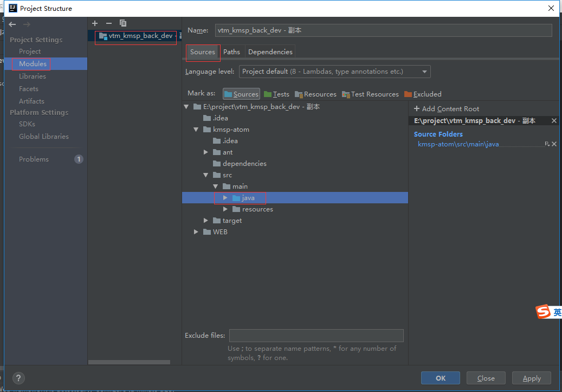Open Global Libraries settings
Screen dimensions: 562x392
[44, 137]
